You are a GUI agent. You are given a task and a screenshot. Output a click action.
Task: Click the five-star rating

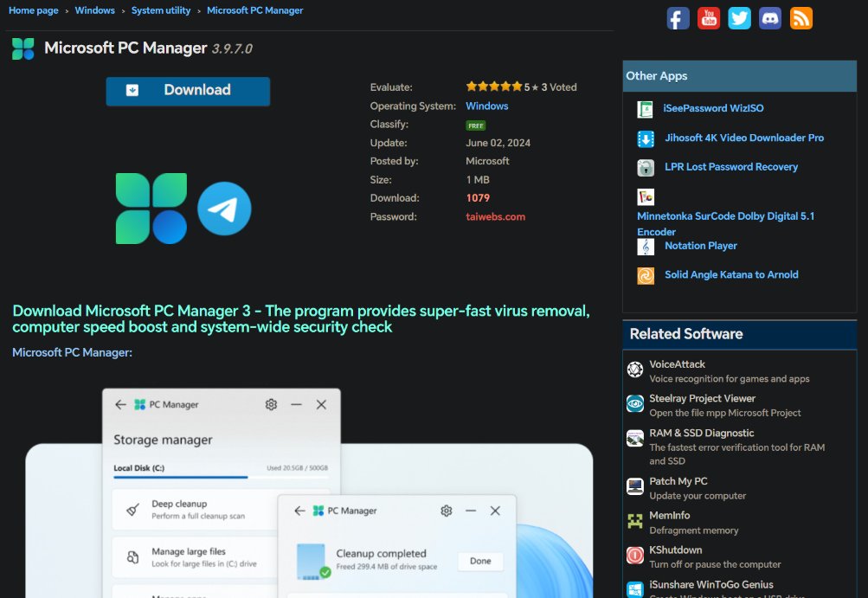pos(494,87)
